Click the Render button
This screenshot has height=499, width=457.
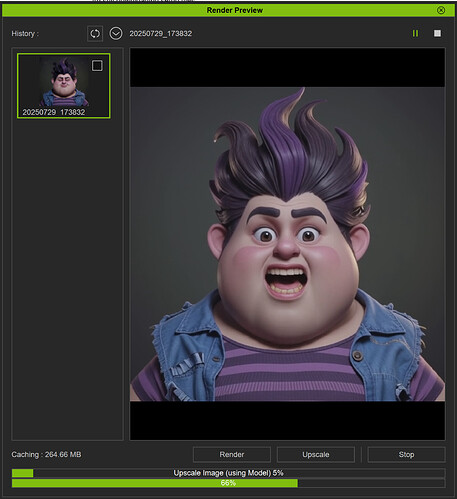point(232,454)
